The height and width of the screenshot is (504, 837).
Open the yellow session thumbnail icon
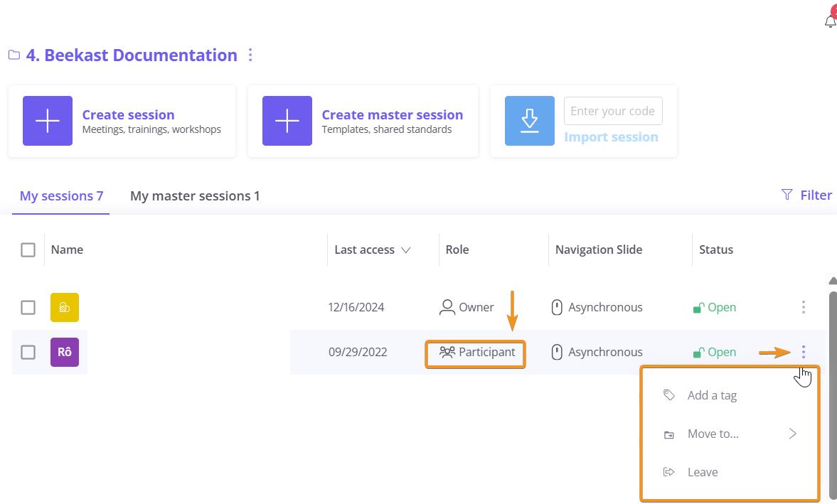click(65, 307)
